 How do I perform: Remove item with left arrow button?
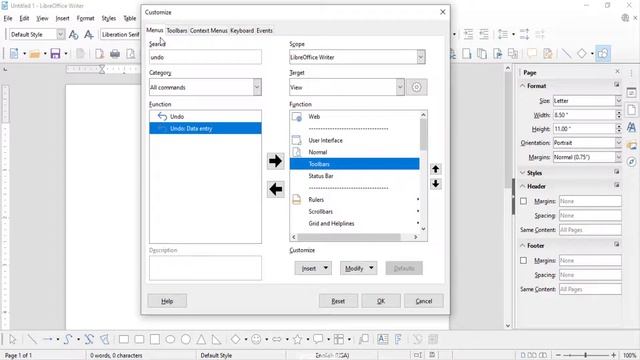pos(276,189)
